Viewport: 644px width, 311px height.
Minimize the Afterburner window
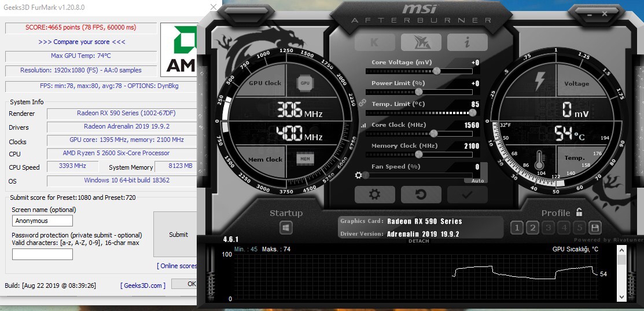pyautogui.click(x=590, y=14)
